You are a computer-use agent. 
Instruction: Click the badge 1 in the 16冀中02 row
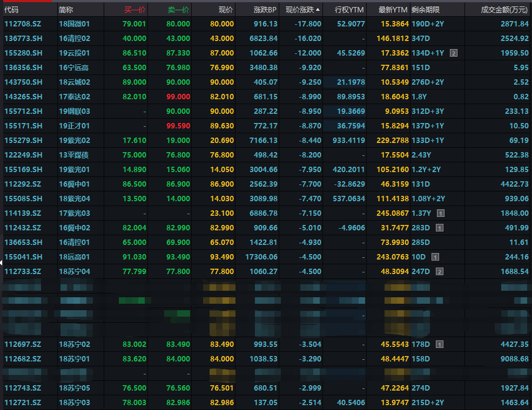pyautogui.click(x=440, y=228)
